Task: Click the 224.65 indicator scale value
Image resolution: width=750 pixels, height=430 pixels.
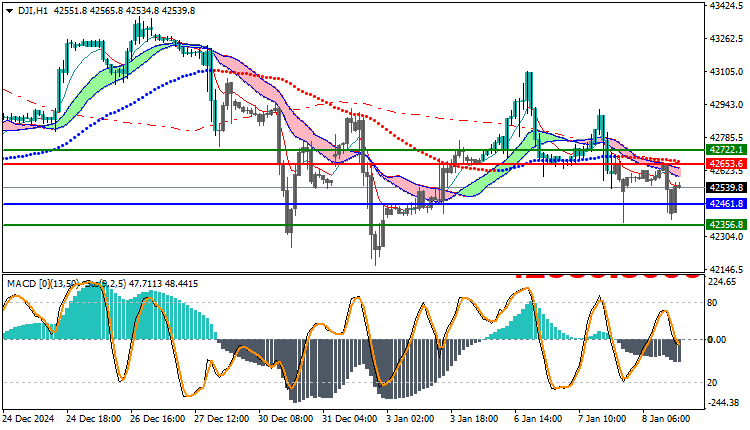Action: (x=722, y=282)
